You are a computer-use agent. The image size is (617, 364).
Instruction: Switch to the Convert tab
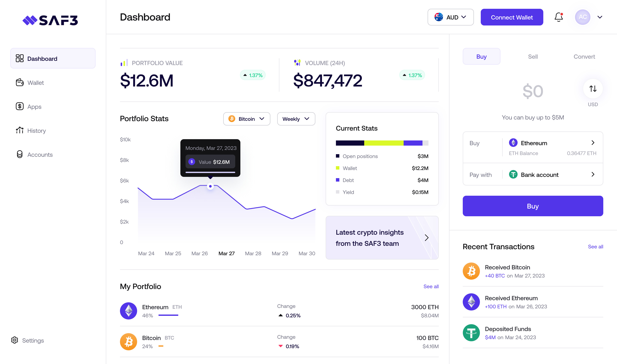[x=584, y=56]
